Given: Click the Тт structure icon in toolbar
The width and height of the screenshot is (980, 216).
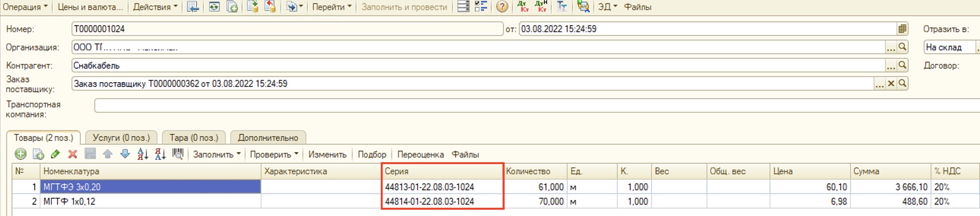Looking at the screenshot, I should 561,7.
